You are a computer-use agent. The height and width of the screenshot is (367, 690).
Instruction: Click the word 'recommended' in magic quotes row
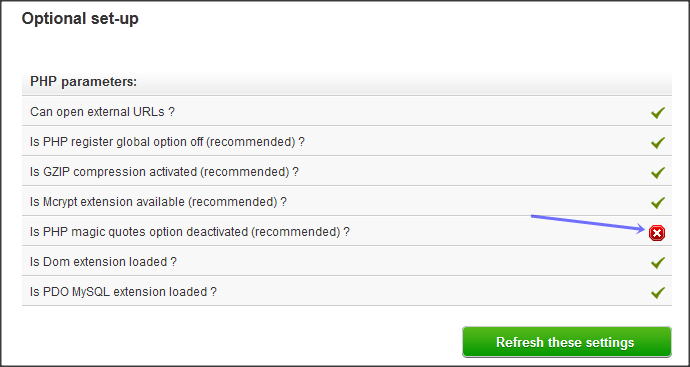click(x=296, y=232)
